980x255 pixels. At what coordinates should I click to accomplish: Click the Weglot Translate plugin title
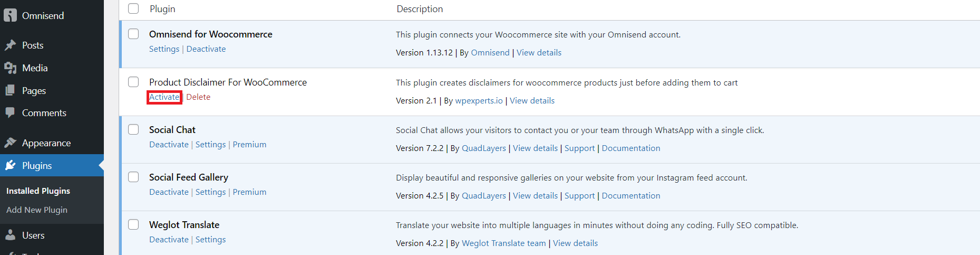[184, 225]
